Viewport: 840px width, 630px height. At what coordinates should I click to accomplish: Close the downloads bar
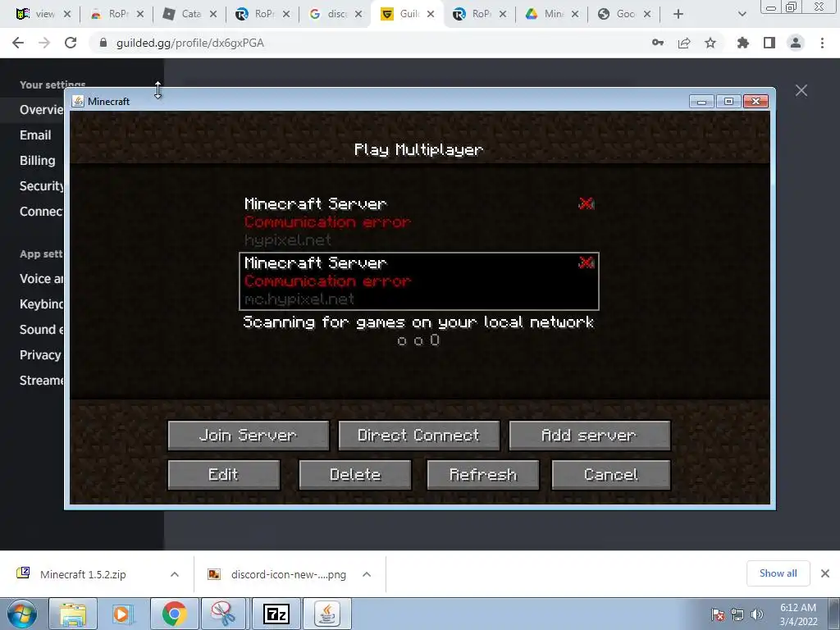[825, 573]
